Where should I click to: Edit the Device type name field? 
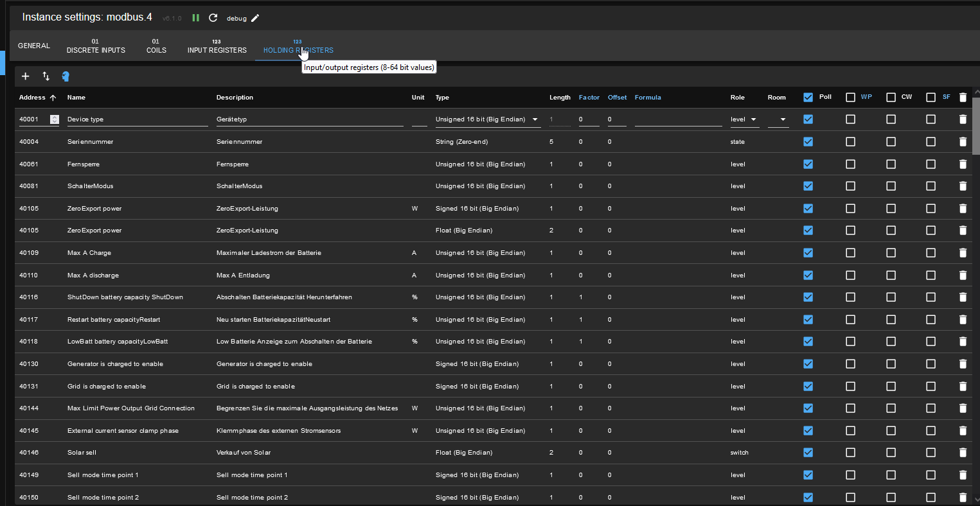point(138,119)
